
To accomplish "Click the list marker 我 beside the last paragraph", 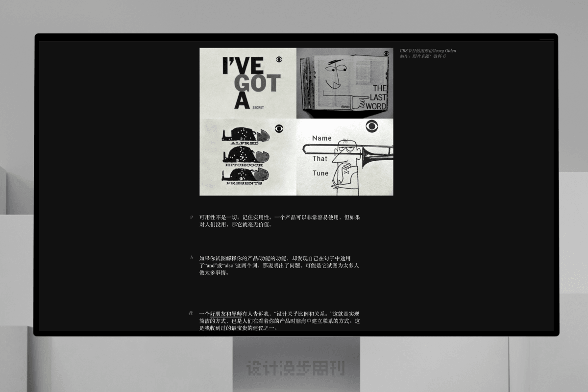I will click(x=191, y=313).
